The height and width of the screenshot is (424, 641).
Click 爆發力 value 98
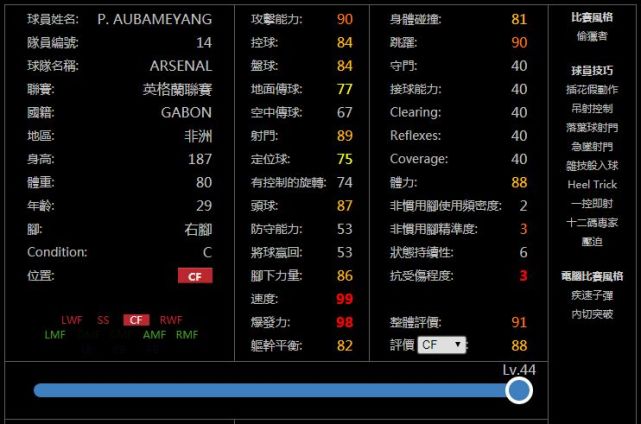345,322
